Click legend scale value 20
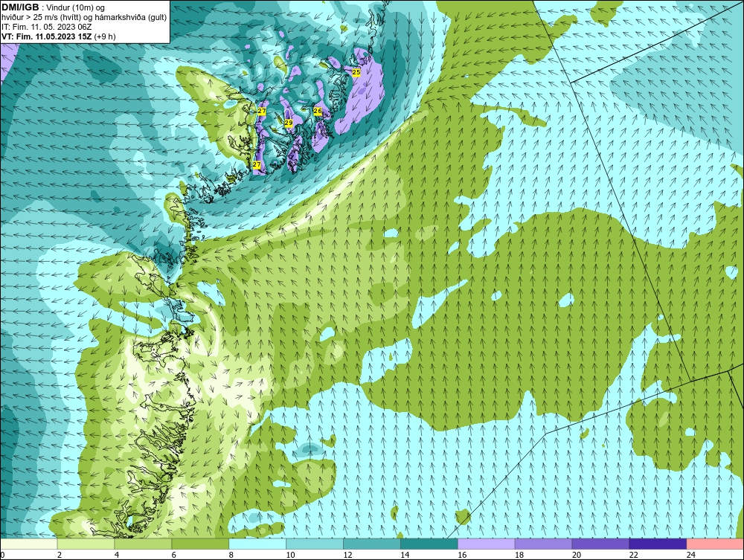This screenshot has width=744, height=560. 577,555
